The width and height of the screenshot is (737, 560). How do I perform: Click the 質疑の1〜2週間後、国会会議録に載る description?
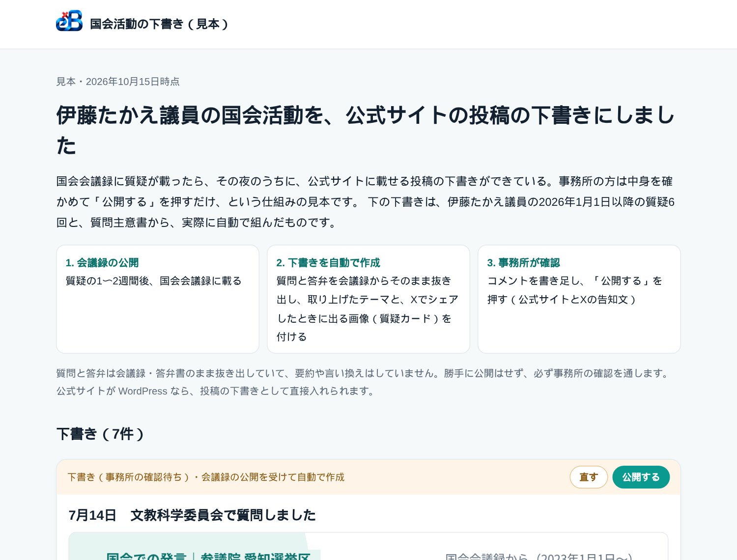click(x=154, y=281)
